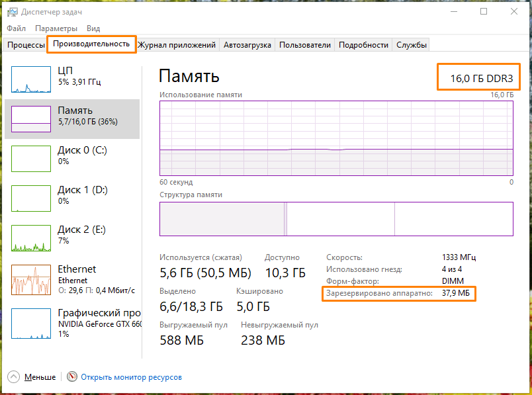Click the '16,0 ГБ DDR3' capacity text
Image resolution: width=532 pixels, height=395 pixels.
point(482,78)
